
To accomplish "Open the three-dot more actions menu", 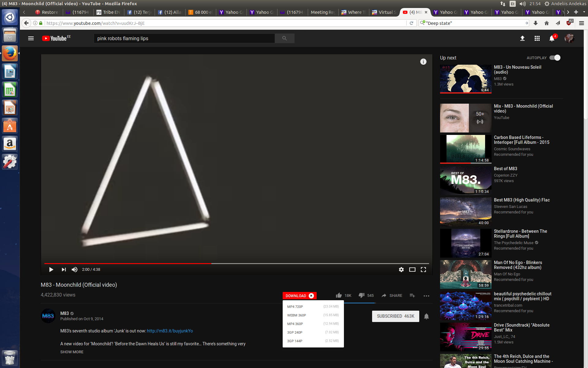I will click(x=426, y=296).
